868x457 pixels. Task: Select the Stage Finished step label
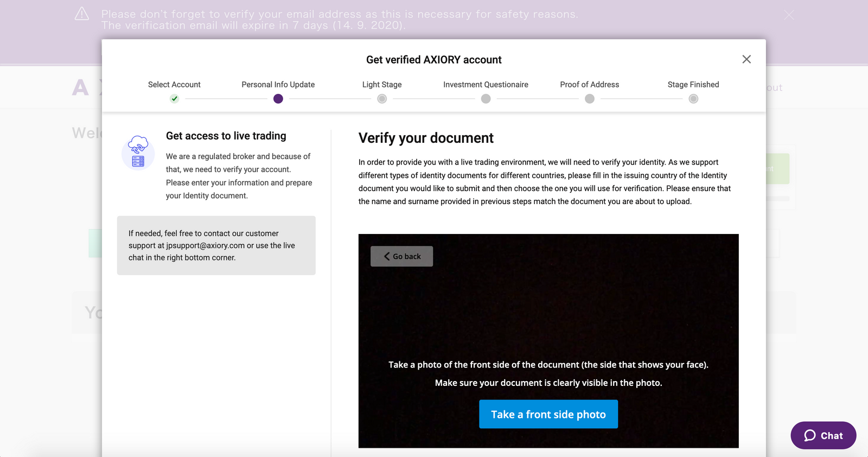(693, 85)
